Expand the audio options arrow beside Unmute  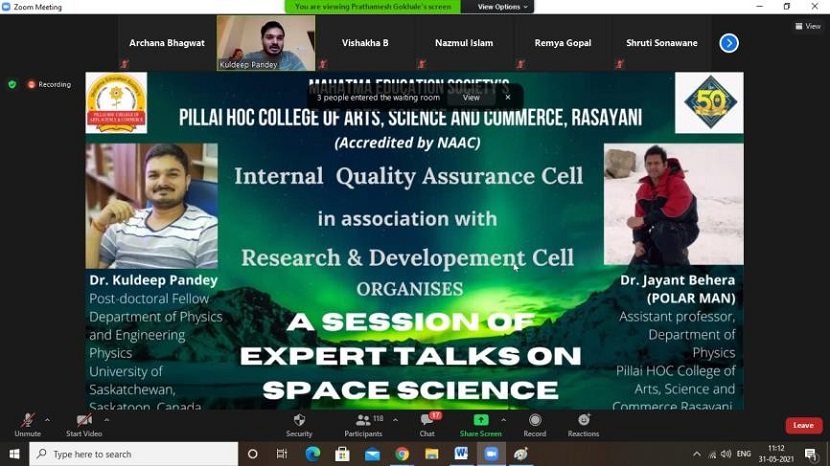[47, 420]
